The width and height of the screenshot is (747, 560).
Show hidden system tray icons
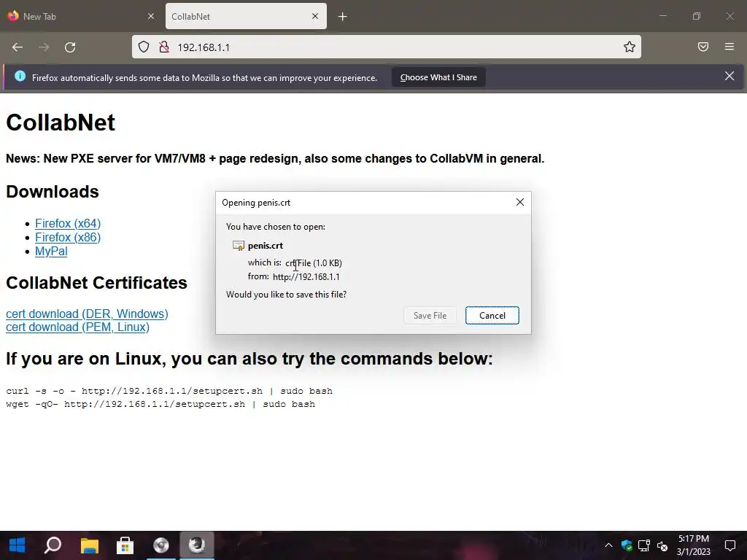click(x=608, y=545)
